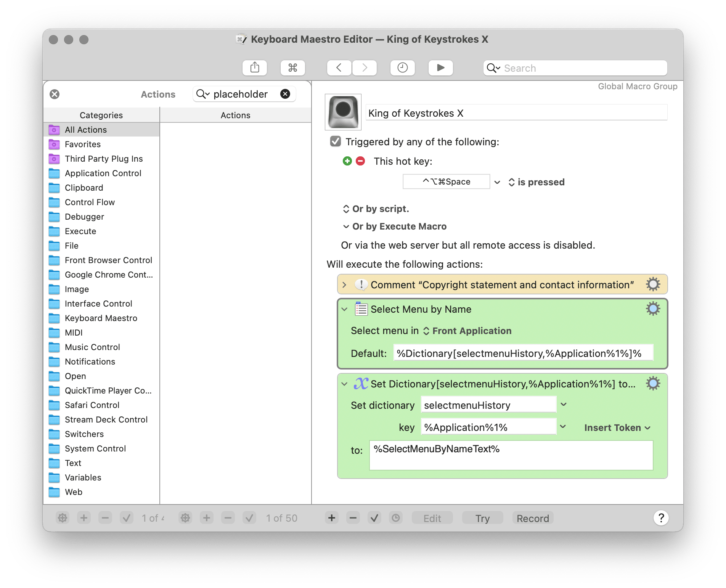The height and width of the screenshot is (588, 726).
Task: Change the Front Application popup
Action: (467, 331)
